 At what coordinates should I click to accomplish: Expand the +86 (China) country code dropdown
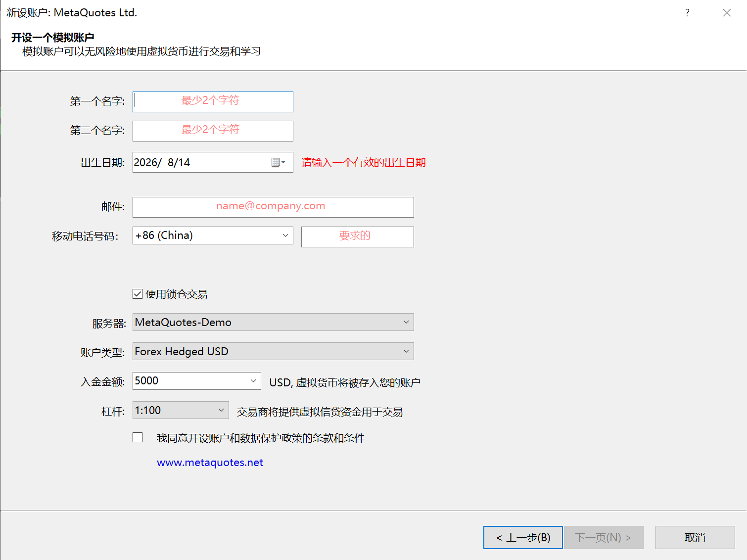[213, 235]
